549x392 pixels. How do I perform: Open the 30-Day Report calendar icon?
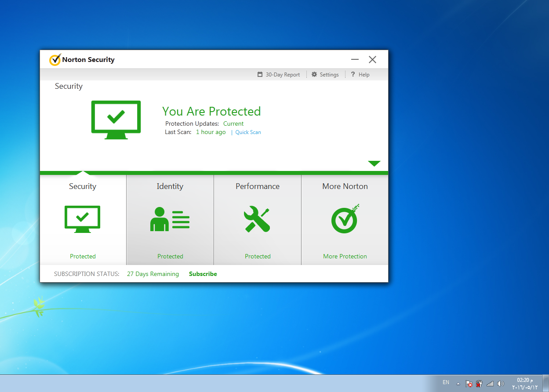pyautogui.click(x=260, y=75)
